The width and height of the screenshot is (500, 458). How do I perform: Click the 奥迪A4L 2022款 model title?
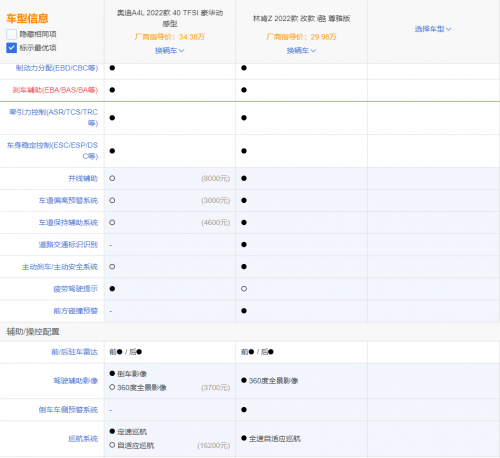pyautogui.click(x=170, y=18)
